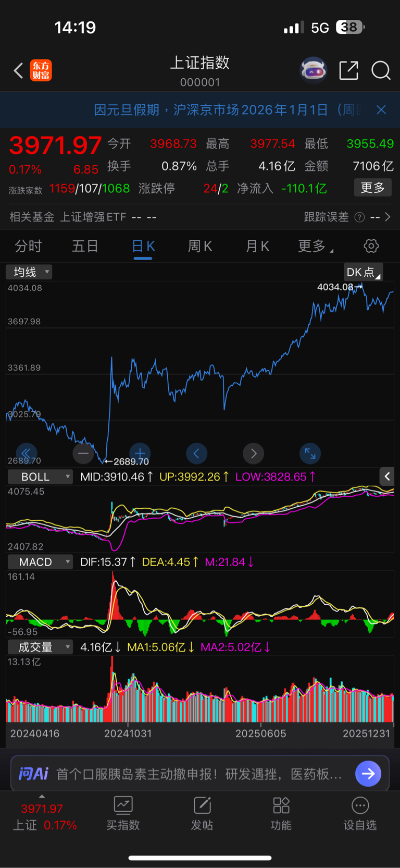This screenshot has height=868, width=400.
Task: Tap 涨跌停 24/2 value
Action: pos(216,188)
